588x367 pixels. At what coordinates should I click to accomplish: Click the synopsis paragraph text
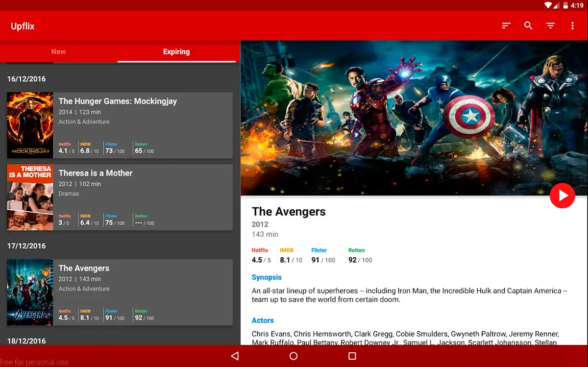click(409, 295)
